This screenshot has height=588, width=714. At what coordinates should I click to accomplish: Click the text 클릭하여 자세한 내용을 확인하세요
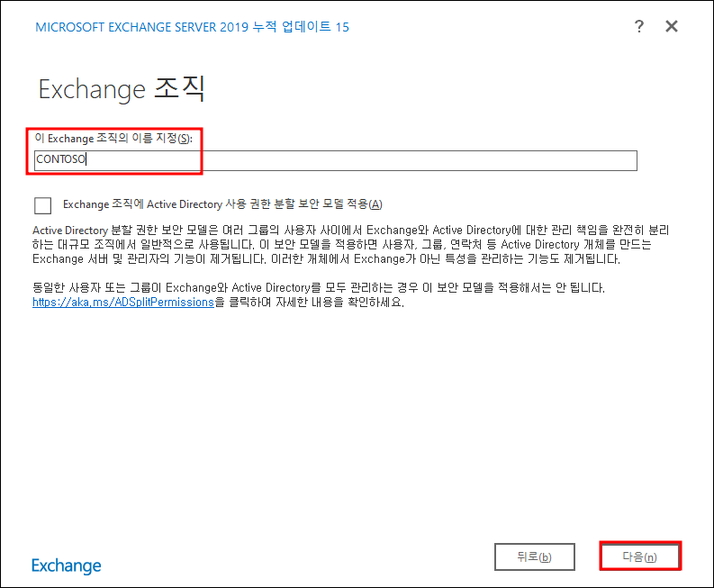[x=311, y=303]
